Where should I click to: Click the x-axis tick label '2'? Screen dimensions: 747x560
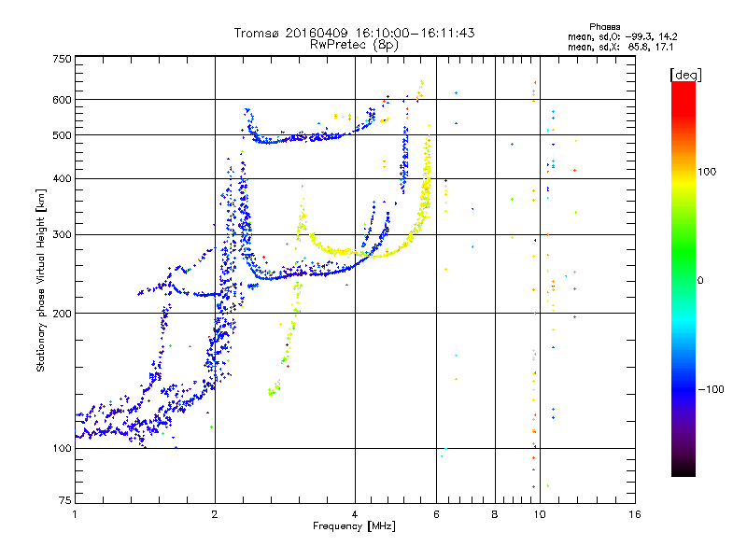tap(215, 514)
